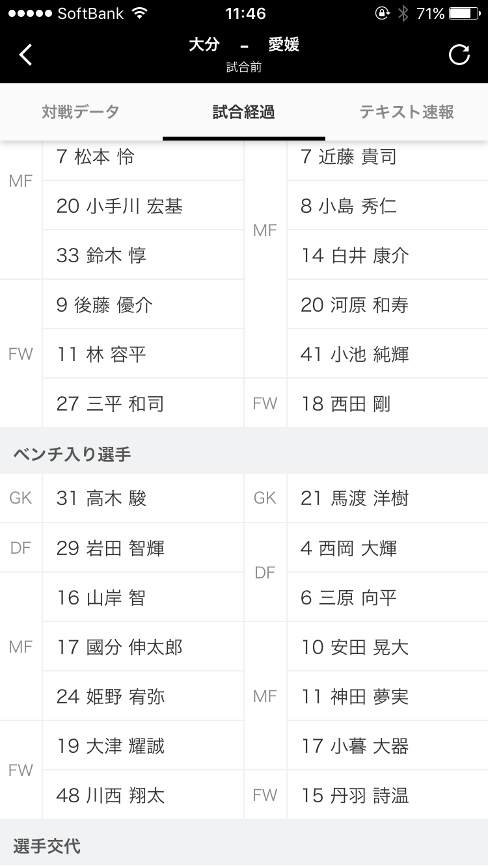The width and height of the screenshot is (488, 868).
Task: Select player 18 西田 剛
Action: [x=346, y=403]
